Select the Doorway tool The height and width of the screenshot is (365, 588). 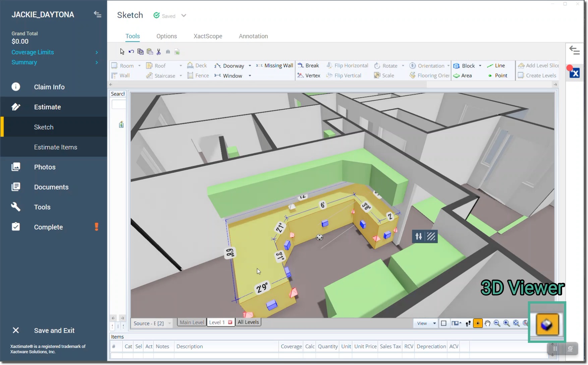click(229, 66)
